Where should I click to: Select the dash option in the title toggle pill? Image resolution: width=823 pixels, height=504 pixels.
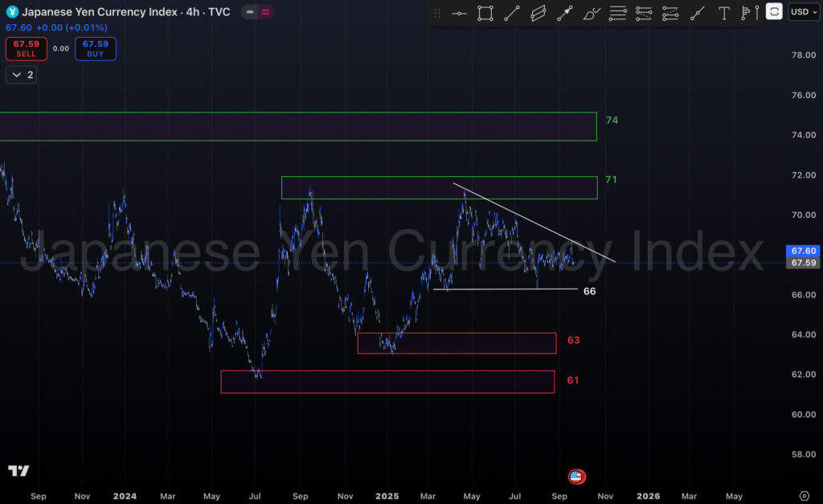click(x=251, y=12)
